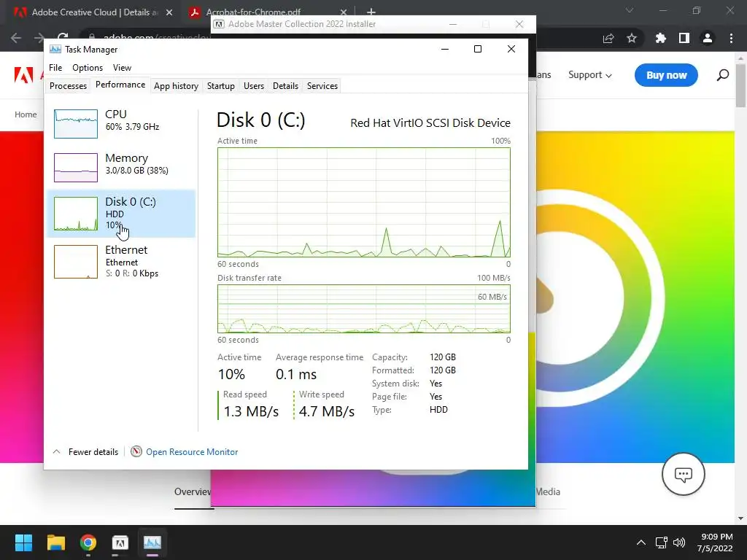Select Disk 0 (C:) in sidebar
747x560 pixels.
pos(121,214)
